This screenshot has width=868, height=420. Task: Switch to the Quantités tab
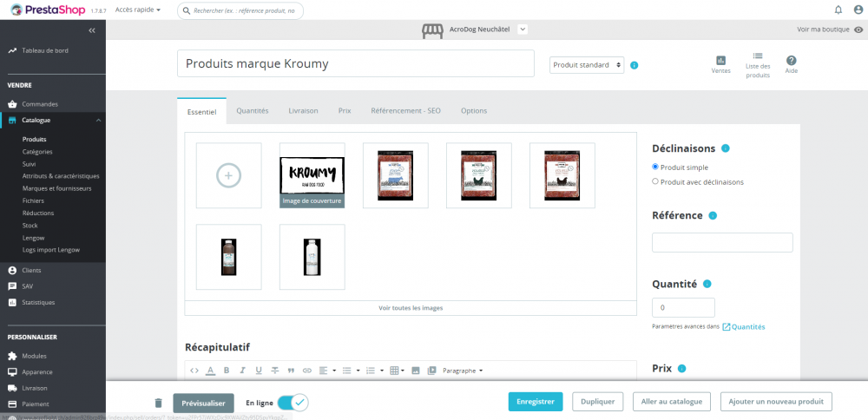point(253,111)
